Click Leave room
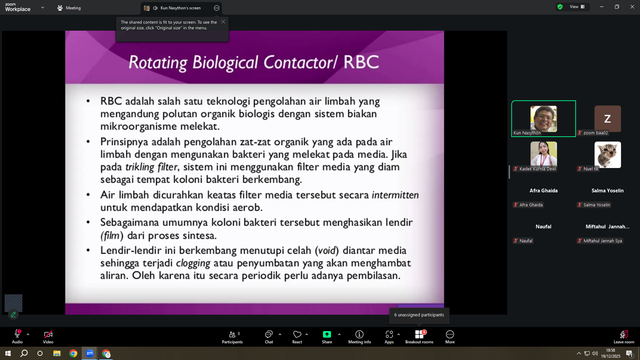Viewport: 640px width, 360px height. click(624, 336)
